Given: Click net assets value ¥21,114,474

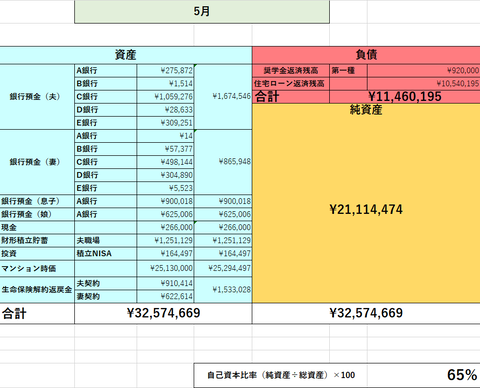Looking at the screenshot, I should tap(366, 210).
